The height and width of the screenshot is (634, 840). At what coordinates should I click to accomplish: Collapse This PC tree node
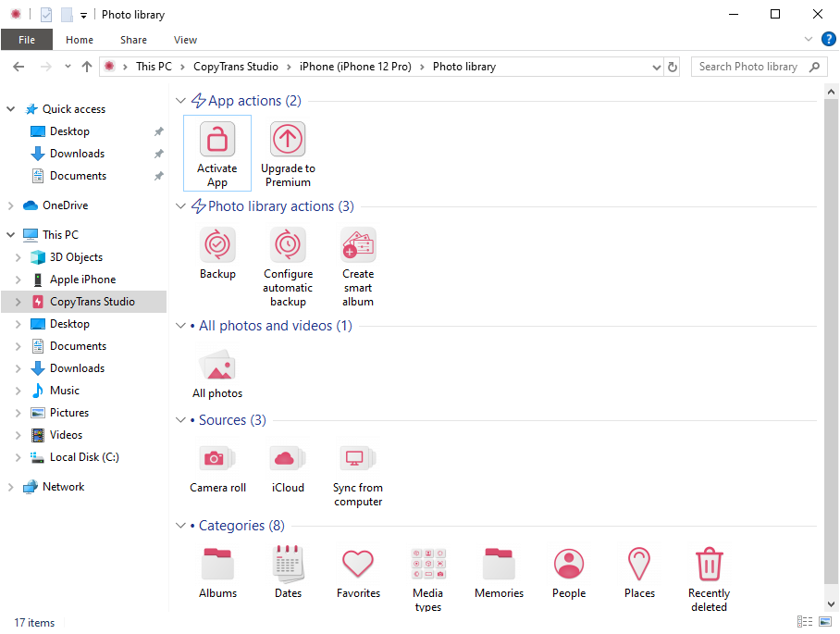click(11, 235)
